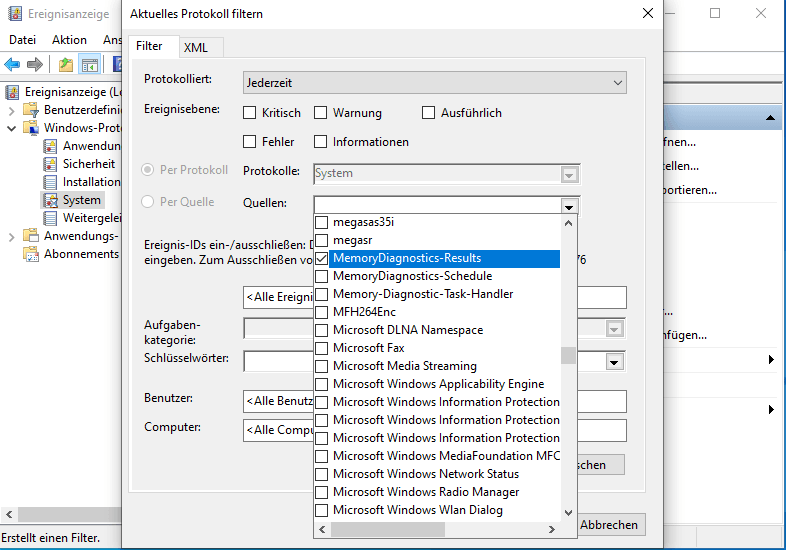Click the up-one-level folder toolbar icon

coord(66,65)
